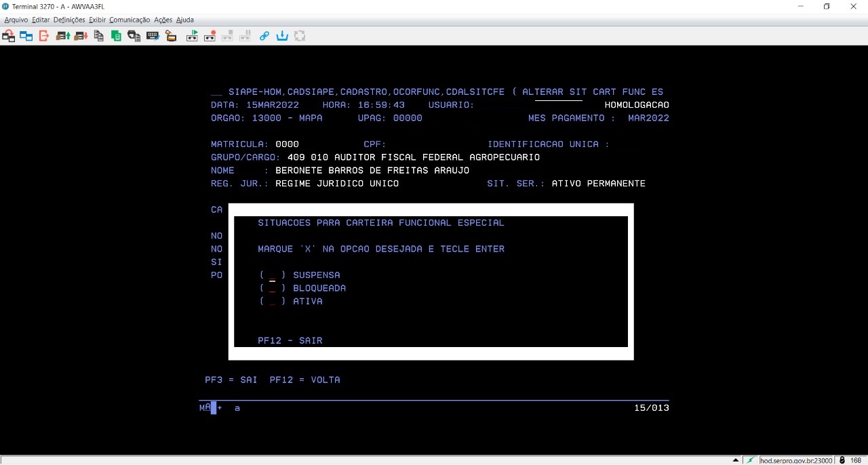The width and height of the screenshot is (868, 465).
Task: Click the green connection status bolt
Action: [751, 460]
